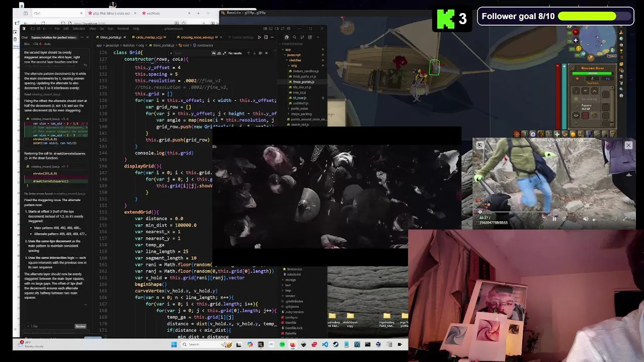Expand the sidebar views chevron dropdown

point(317,37)
